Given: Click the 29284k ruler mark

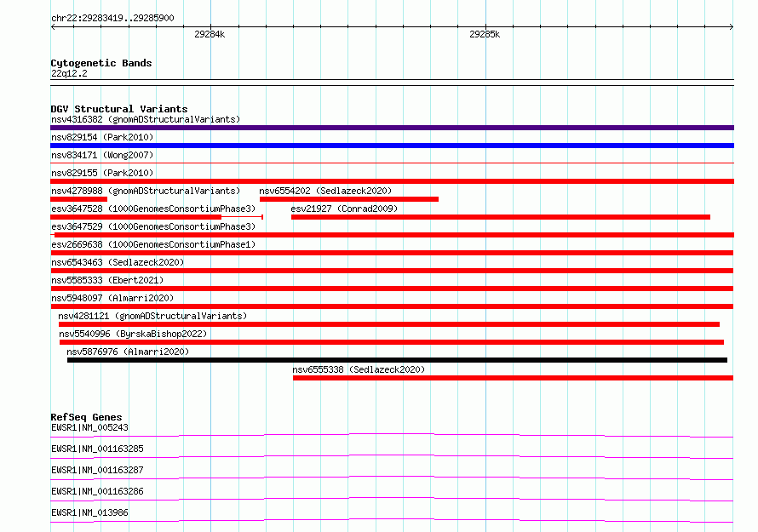Looking at the screenshot, I should (210, 34).
